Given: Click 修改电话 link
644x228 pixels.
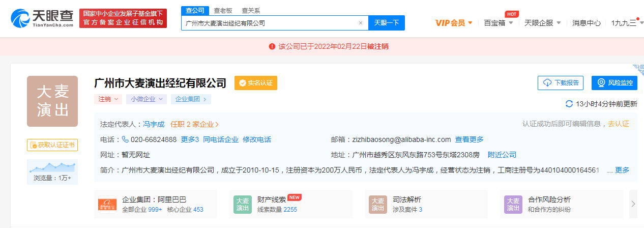Looking at the screenshot, I should [257, 139].
